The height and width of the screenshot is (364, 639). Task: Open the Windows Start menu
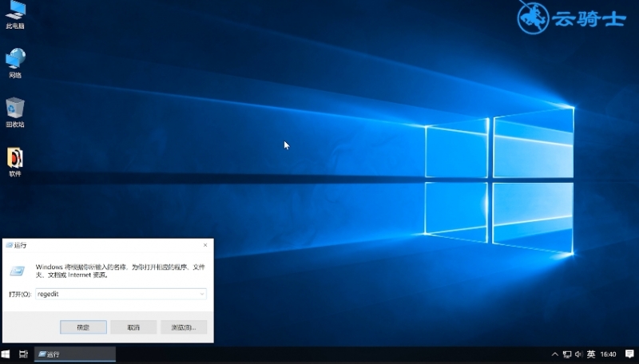[x=6, y=354]
